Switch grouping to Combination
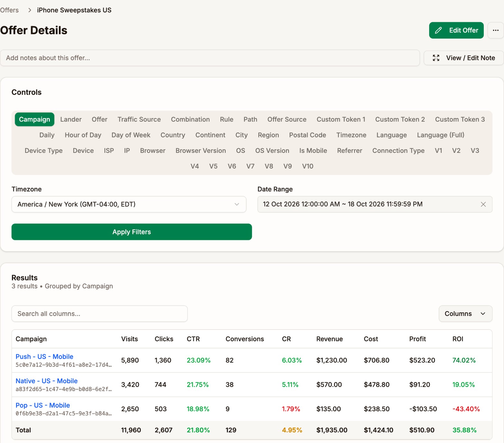Screen dimensions: 504x443 (190, 119)
